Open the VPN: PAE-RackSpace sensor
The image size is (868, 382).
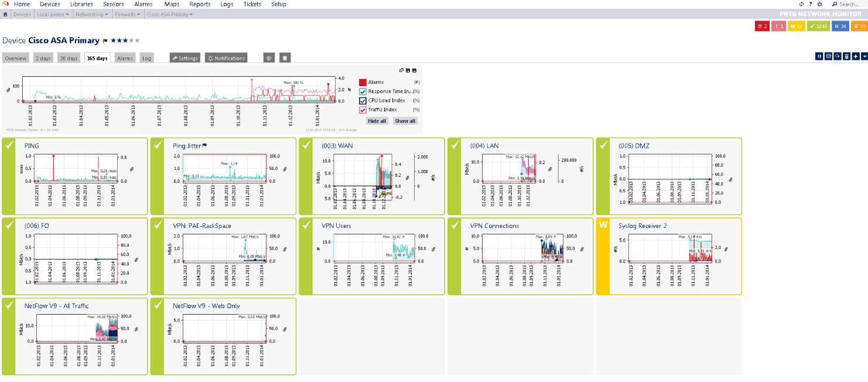point(202,226)
